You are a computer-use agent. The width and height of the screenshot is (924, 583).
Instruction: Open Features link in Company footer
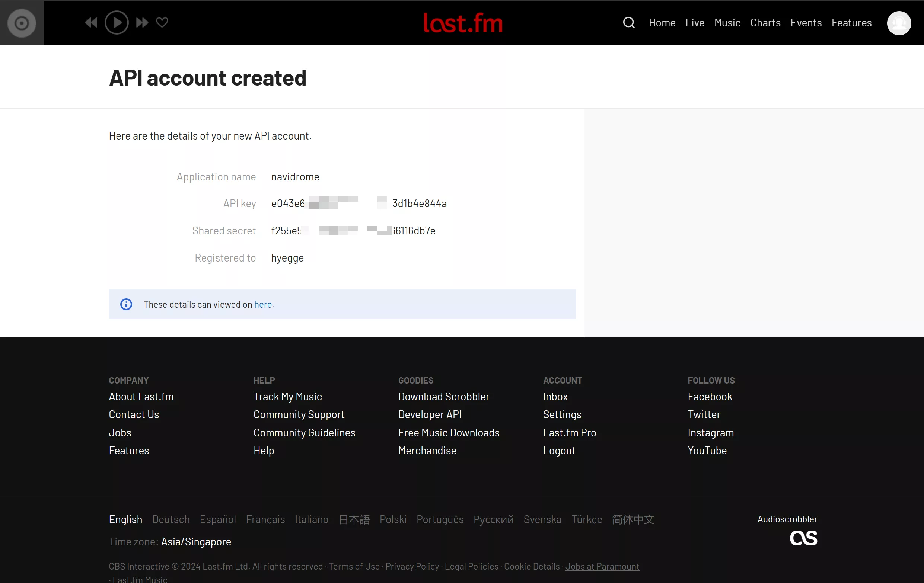coord(129,450)
